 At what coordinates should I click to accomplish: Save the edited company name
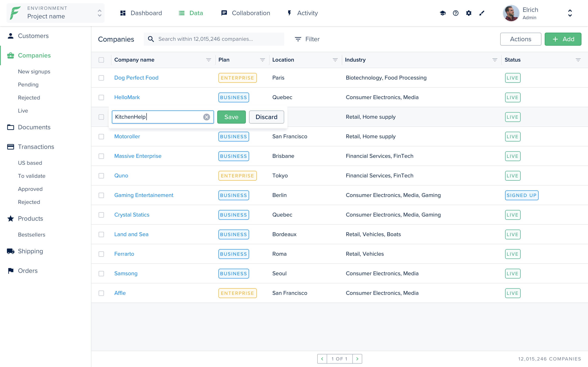[231, 117]
